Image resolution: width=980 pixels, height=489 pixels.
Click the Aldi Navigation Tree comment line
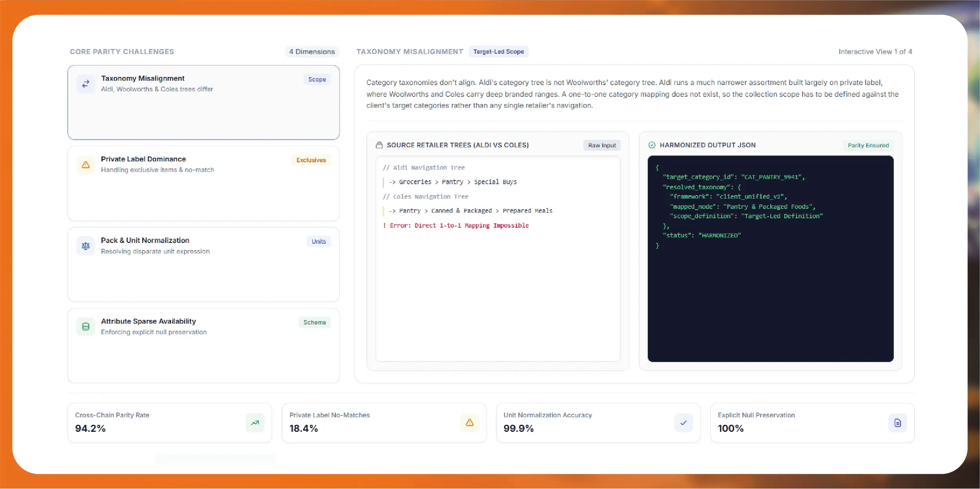424,168
